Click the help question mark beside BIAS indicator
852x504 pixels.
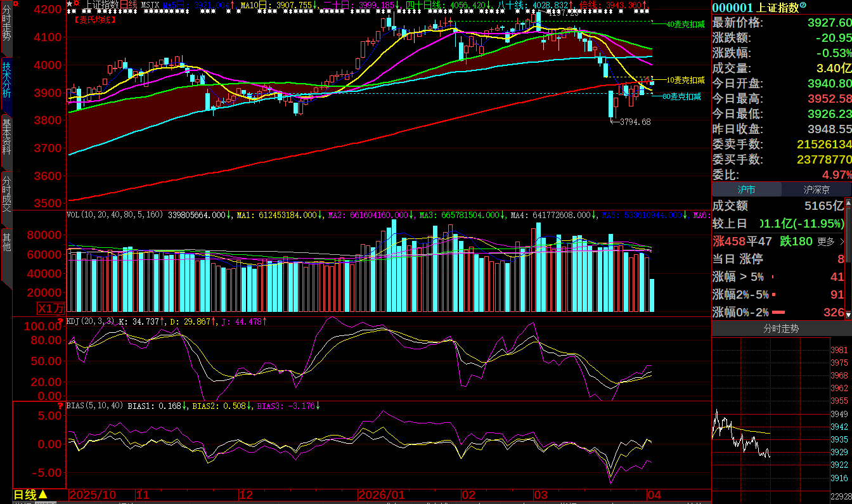pos(61,405)
